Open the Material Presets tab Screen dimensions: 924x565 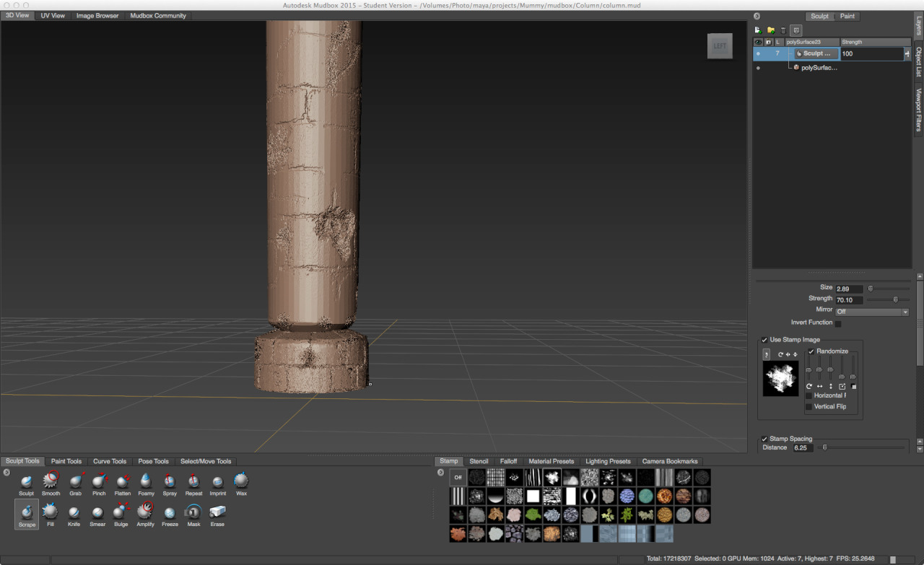click(x=552, y=461)
